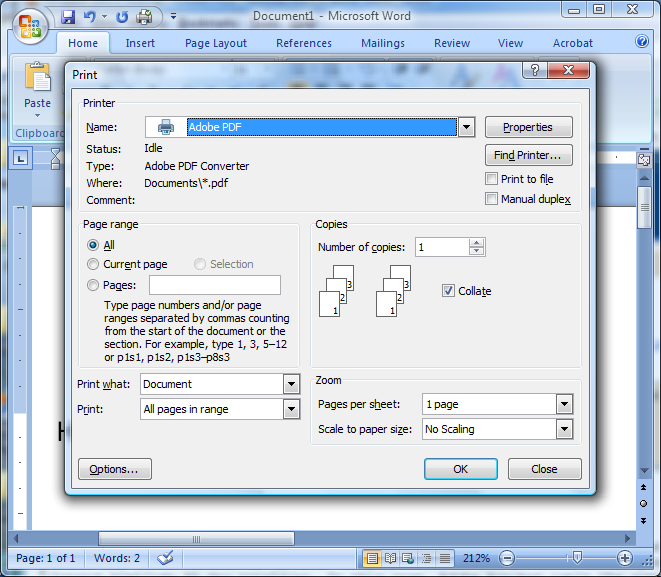This screenshot has width=661, height=577.
Task: Open the Pages per sheet dropdown
Action: 564,404
